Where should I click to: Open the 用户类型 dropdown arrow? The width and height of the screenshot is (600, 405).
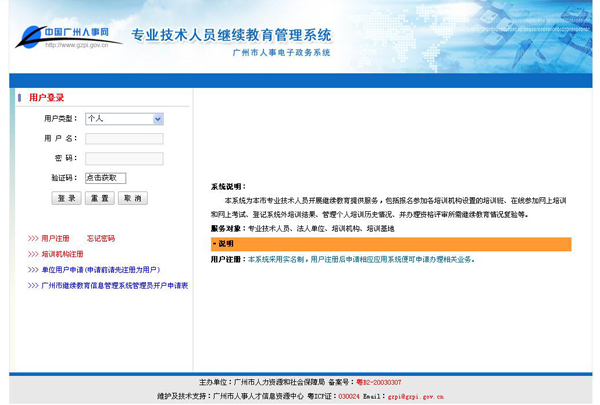158,118
